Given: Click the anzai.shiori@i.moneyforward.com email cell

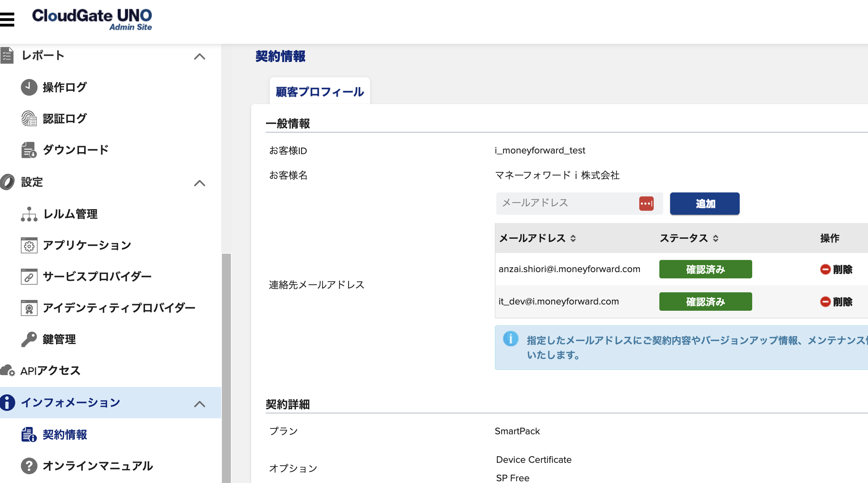Looking at the screenshot, I should coord(569,269).
